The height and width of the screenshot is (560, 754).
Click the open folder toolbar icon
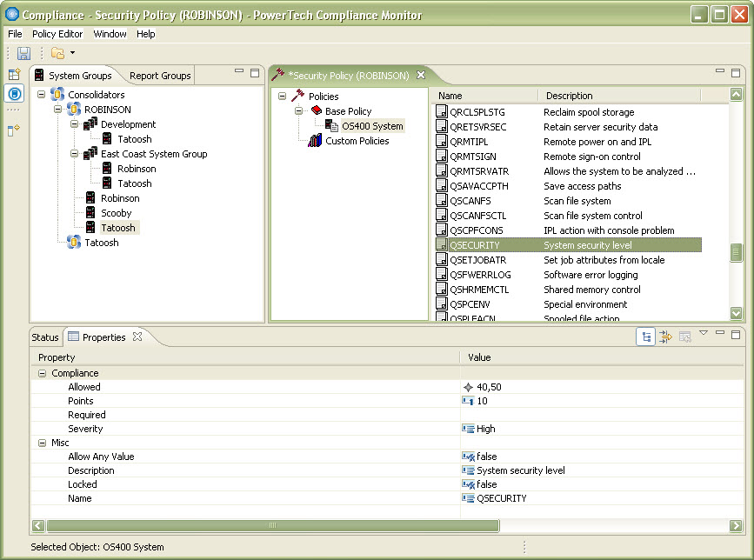(57, 53)
